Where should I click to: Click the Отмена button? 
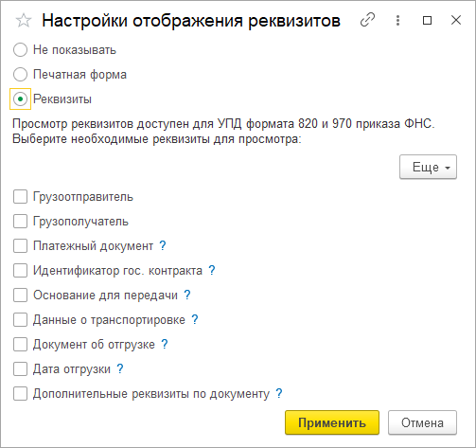point(422,422)
